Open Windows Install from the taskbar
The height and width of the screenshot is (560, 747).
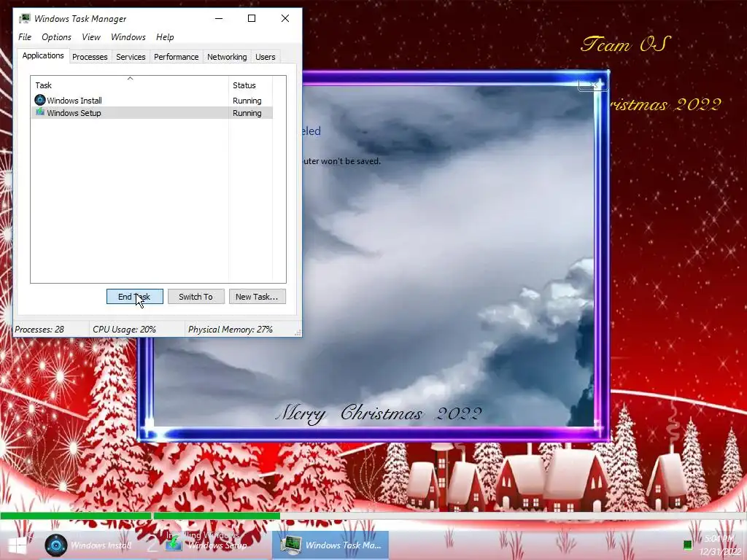point(88,545)
